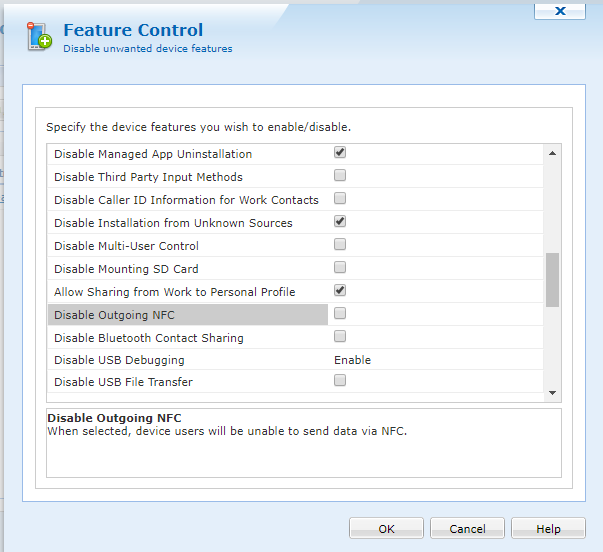The image size is (603, 552).
Task: Check the Disable Outgoing NFC box
Action: (340, 314)
